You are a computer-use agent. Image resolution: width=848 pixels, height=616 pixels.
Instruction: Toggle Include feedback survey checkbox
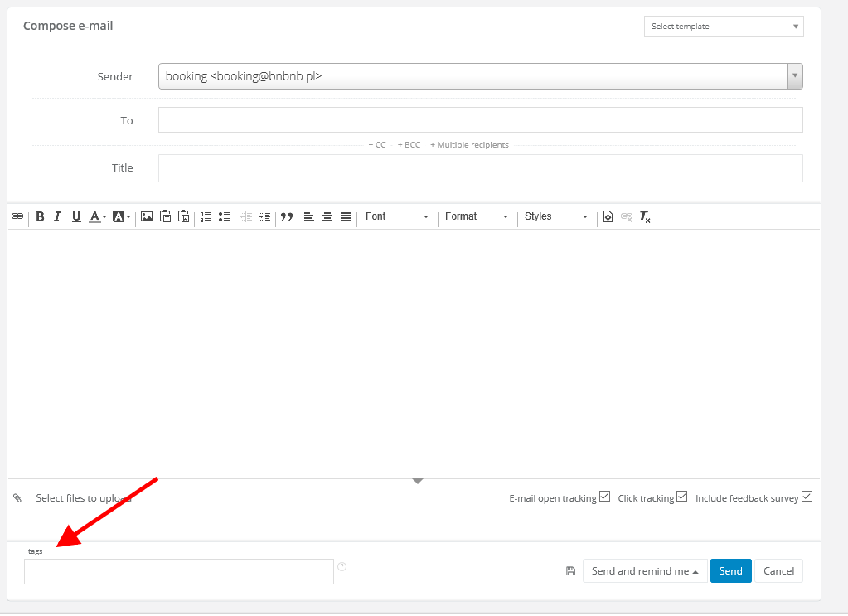(807, 496)
